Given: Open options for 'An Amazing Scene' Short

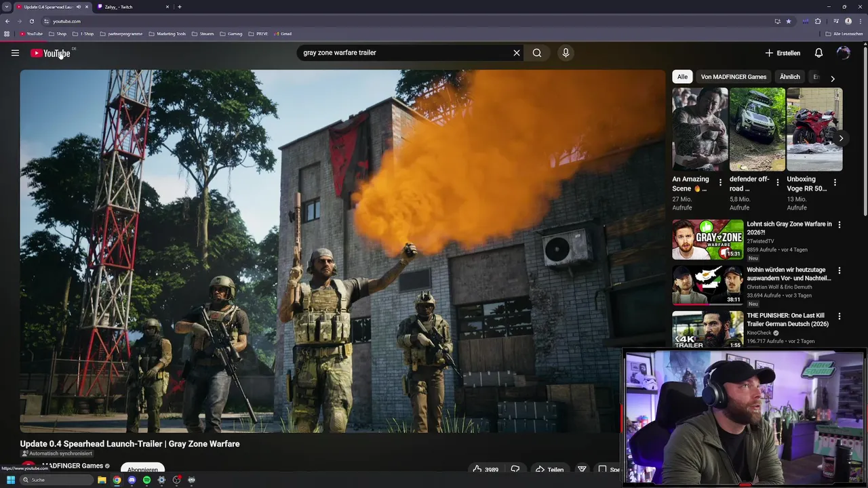Looking at the screenshot, I should 720,182.
